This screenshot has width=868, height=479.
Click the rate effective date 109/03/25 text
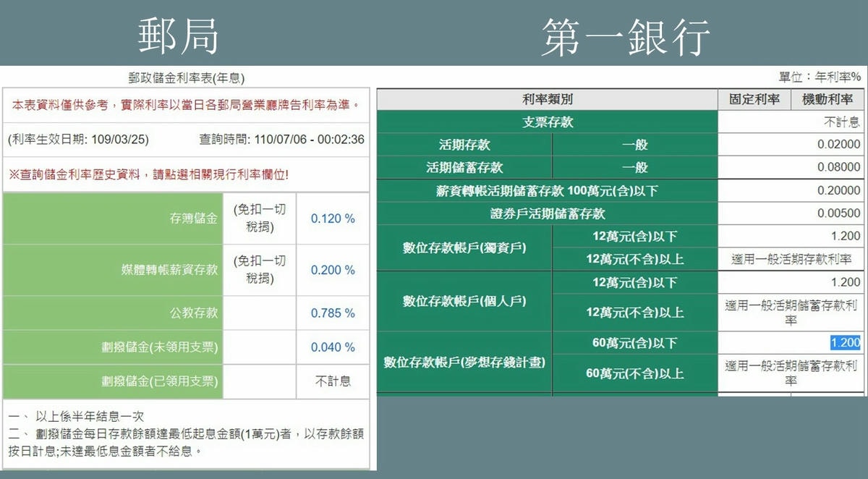[x=78, y=140]
